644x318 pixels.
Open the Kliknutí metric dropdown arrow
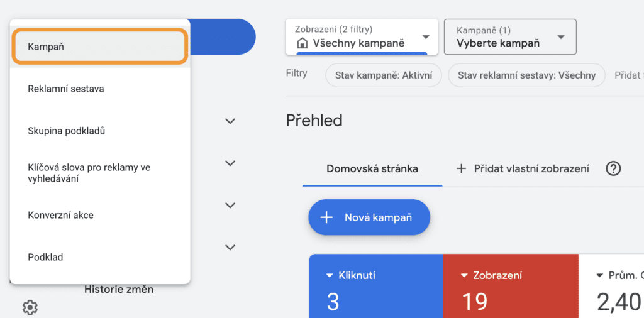[329, 275]
